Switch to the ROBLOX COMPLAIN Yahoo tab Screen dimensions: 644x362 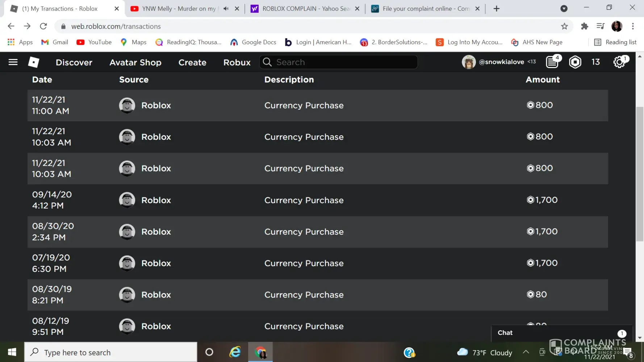point(305,9)
